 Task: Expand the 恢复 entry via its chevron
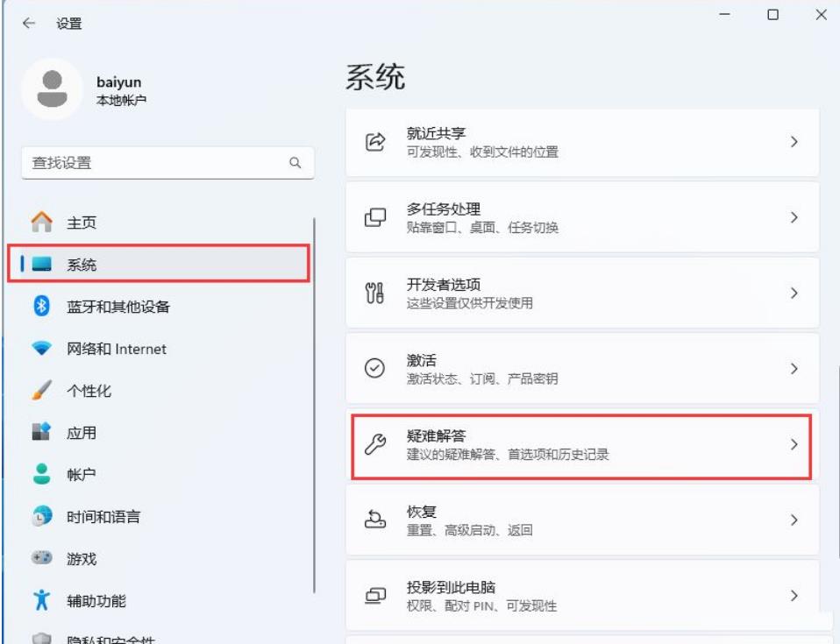(x=795, y=519)
